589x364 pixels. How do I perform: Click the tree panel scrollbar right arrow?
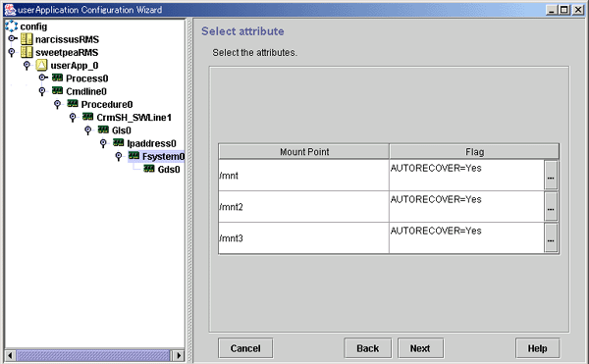179,355
